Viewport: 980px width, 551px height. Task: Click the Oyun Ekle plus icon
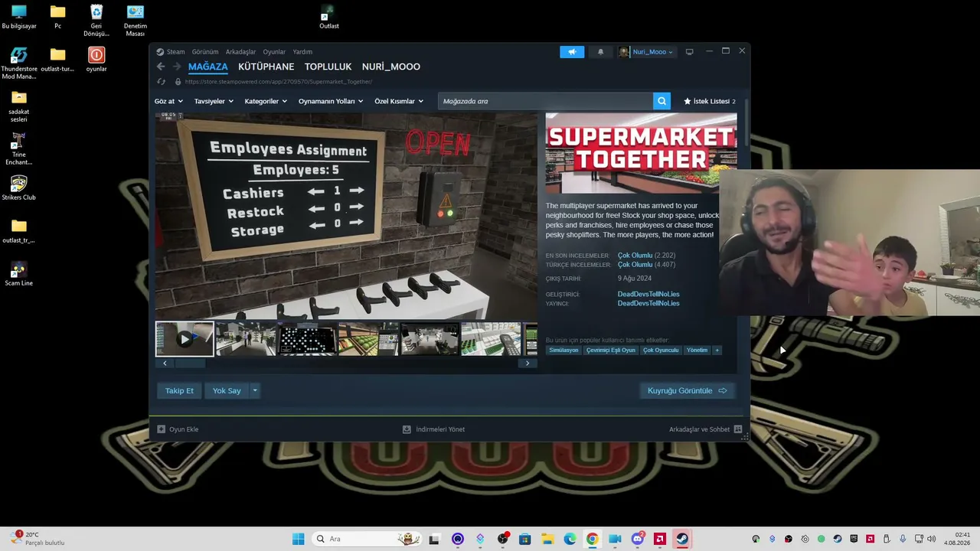(161, 429)
